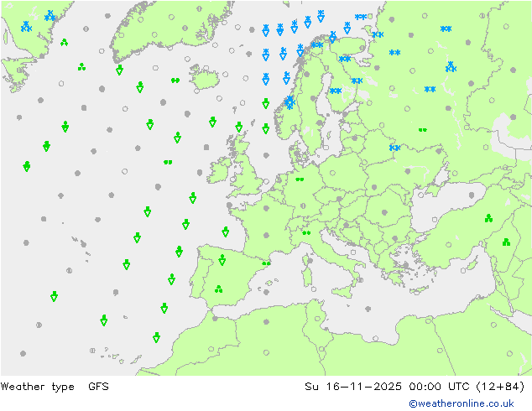Click the large blue snowflake over southern Norway
The image size is (532, 411).
pyautogui.click(x=289, y=102)
